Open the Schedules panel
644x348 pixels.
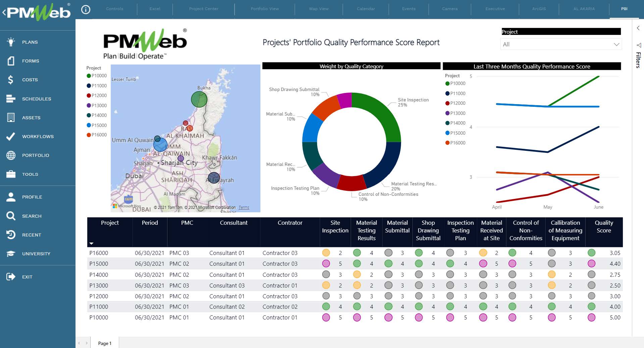pyautogui.click(x=10, y=99)
